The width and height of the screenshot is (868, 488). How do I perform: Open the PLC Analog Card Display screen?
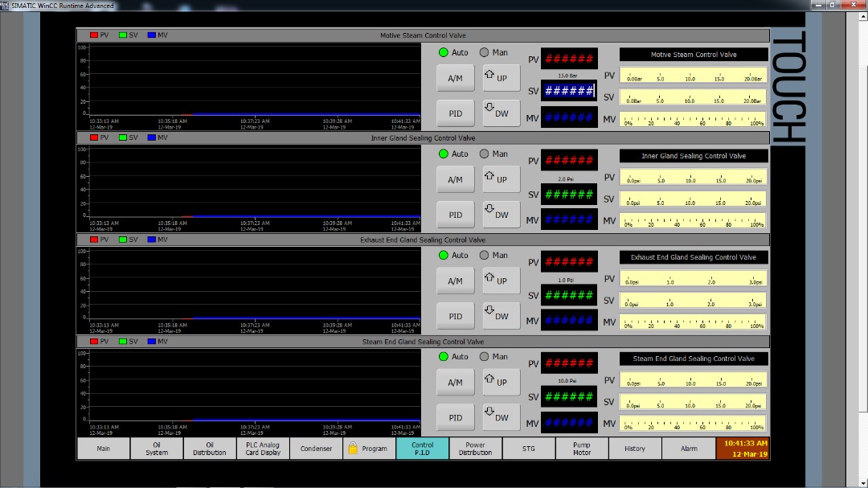click(263, 449)
